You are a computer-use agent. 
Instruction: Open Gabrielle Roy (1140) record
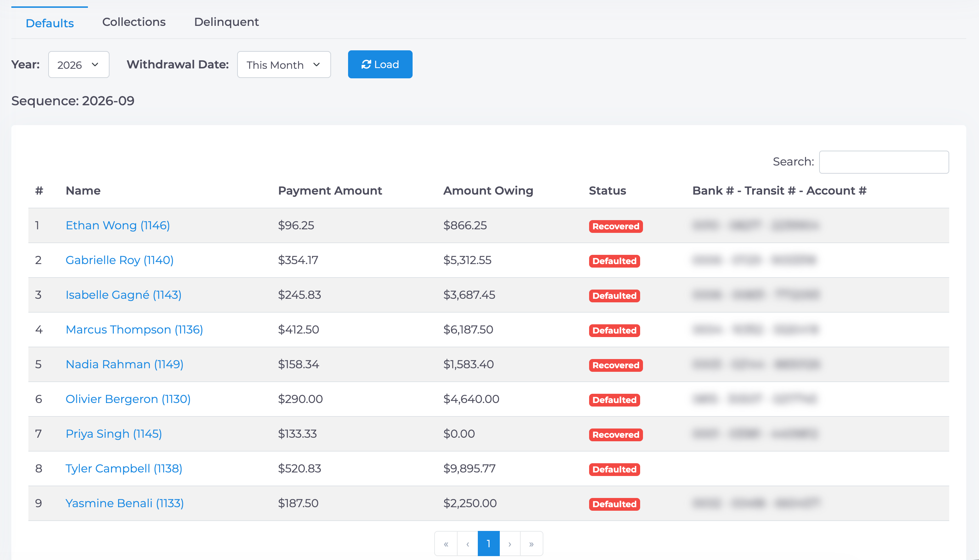point(119,260)
